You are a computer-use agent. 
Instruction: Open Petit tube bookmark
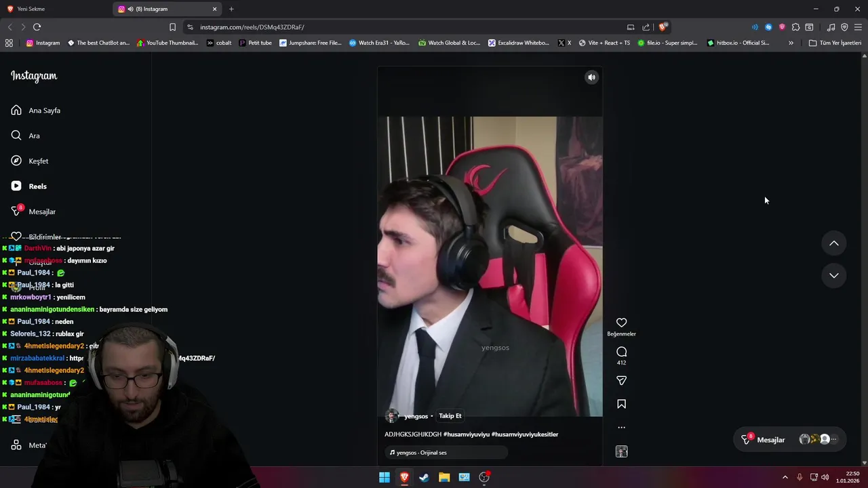[255, 43]
